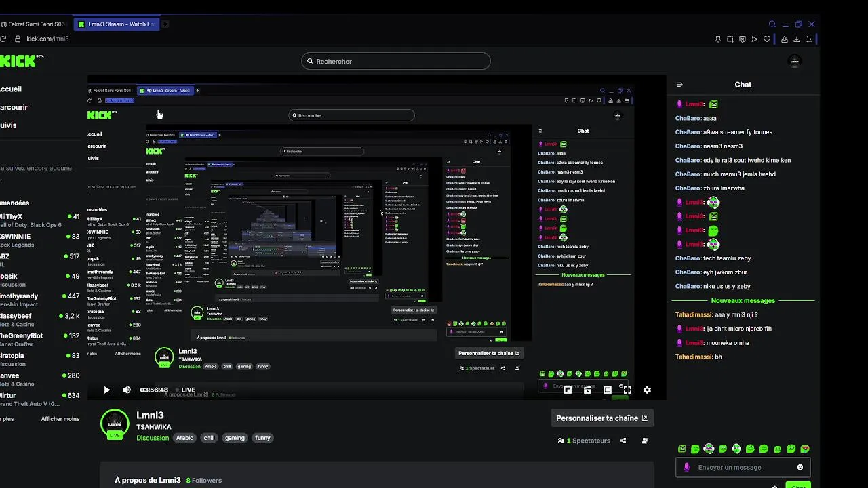Open the emoji picker in message box

pyautogui.click(x=800, y=467)
